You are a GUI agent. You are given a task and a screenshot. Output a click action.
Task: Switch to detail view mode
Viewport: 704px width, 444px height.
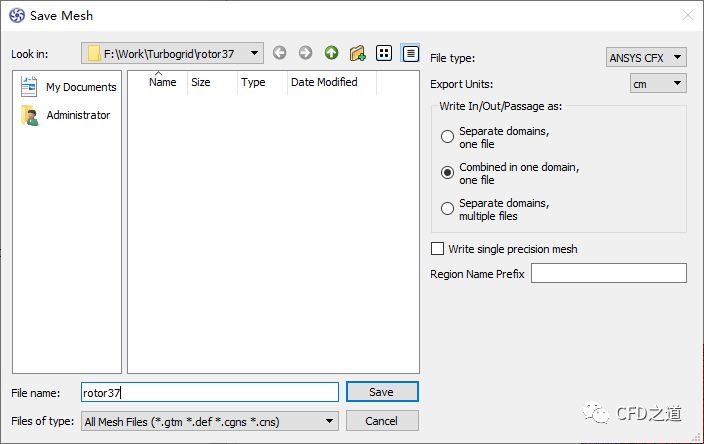tap(409, 53)
